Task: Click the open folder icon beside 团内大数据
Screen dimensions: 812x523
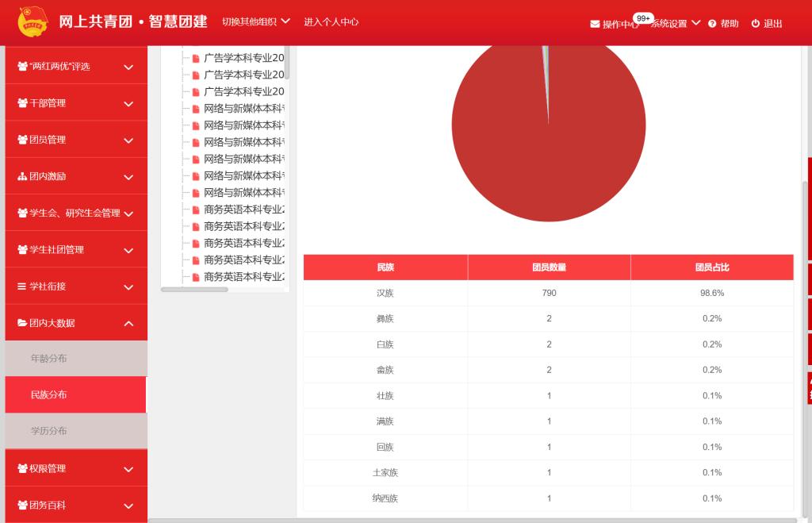Action: coord(22,323)
